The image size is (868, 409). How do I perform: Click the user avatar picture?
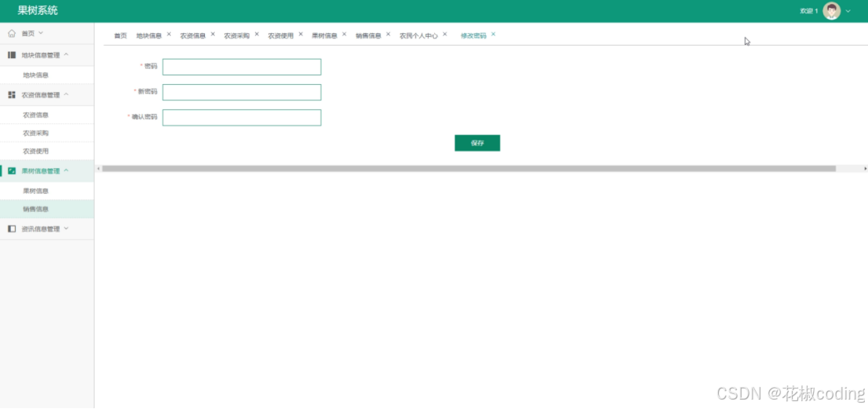[831, 11]
